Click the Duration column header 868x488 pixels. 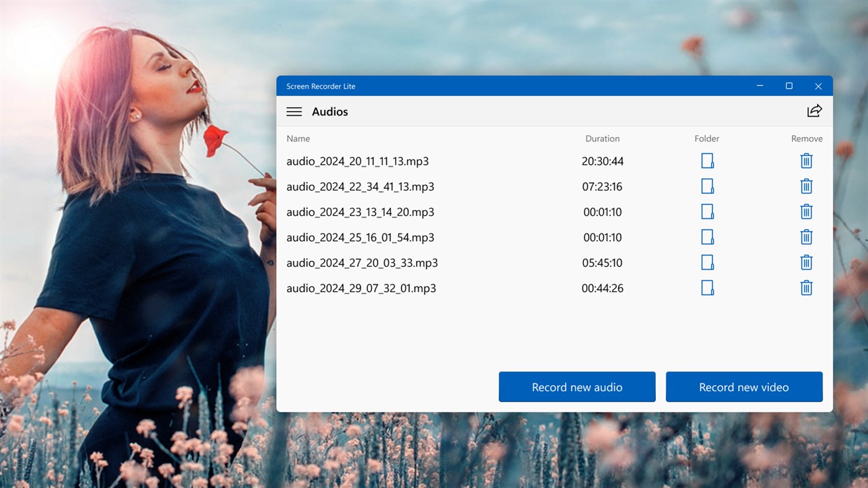602,138
